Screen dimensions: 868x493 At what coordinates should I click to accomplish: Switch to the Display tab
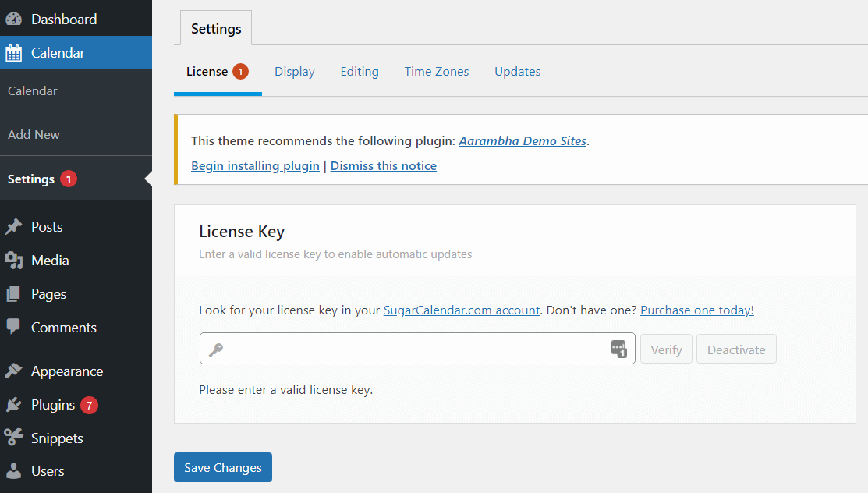coord(294,71)
